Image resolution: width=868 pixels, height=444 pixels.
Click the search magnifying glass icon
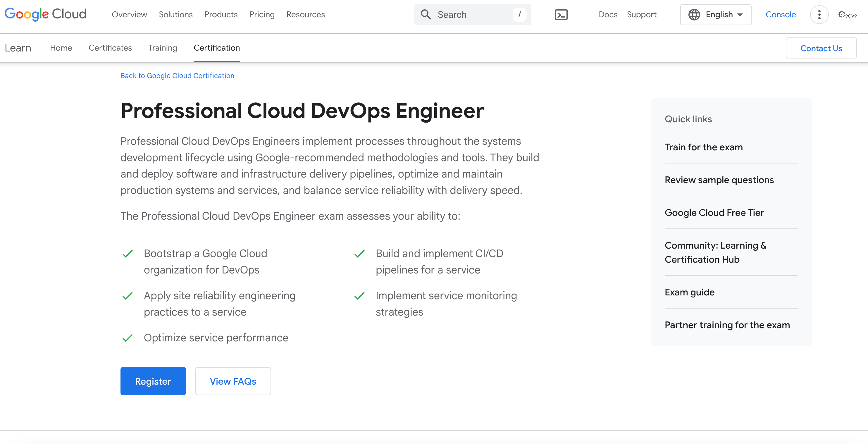(x=426, y=15)
